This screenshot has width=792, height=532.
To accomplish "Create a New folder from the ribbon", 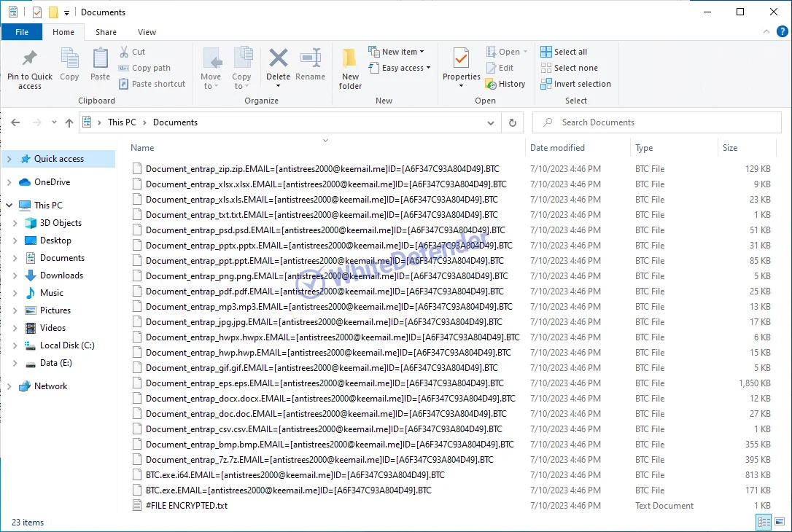I will pyautogui.click(x=350, y=60).
